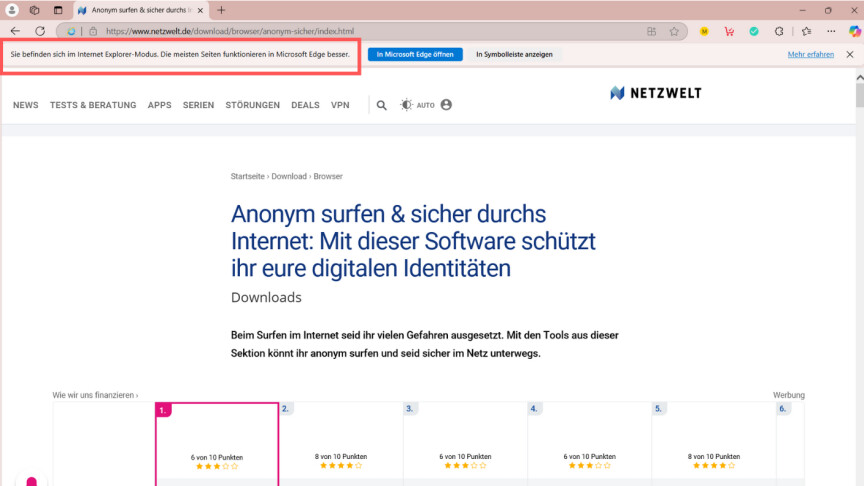Open the TESTS & BERATUNG menu
Screen dimensions: 864x486
(93, 105)
